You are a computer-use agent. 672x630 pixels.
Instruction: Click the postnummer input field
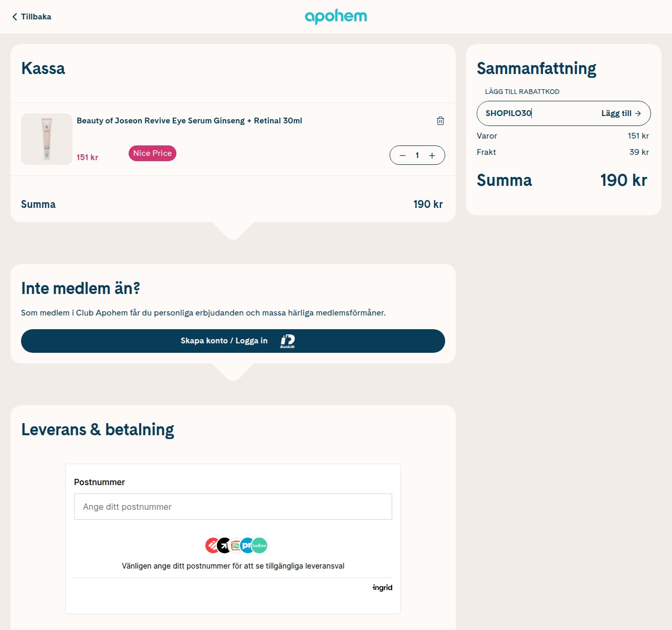[233, 507]
